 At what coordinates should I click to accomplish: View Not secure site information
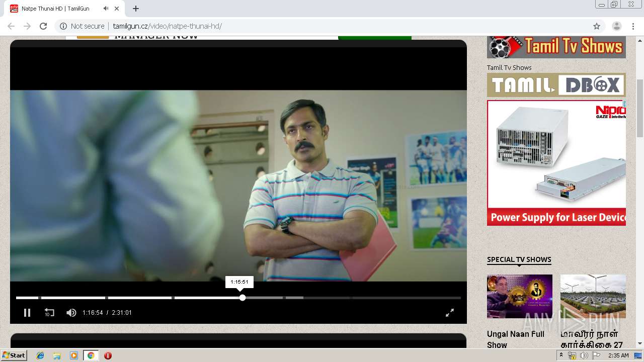[x=82, y=26]
